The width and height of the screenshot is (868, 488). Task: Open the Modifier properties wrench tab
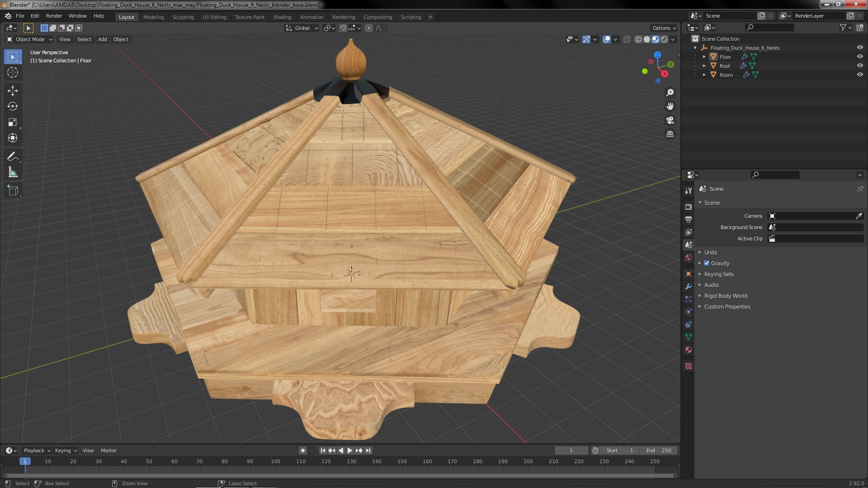pos(689,286)
